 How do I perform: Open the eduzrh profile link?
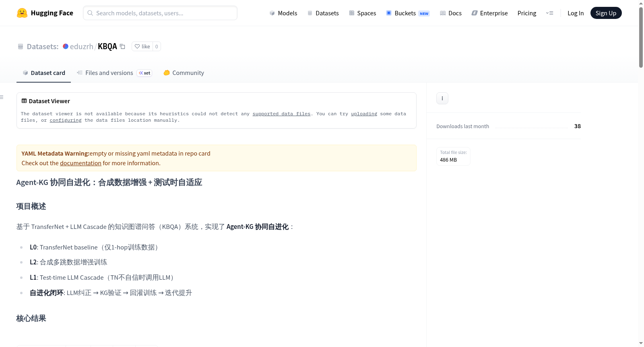click(x=82, y=46)
